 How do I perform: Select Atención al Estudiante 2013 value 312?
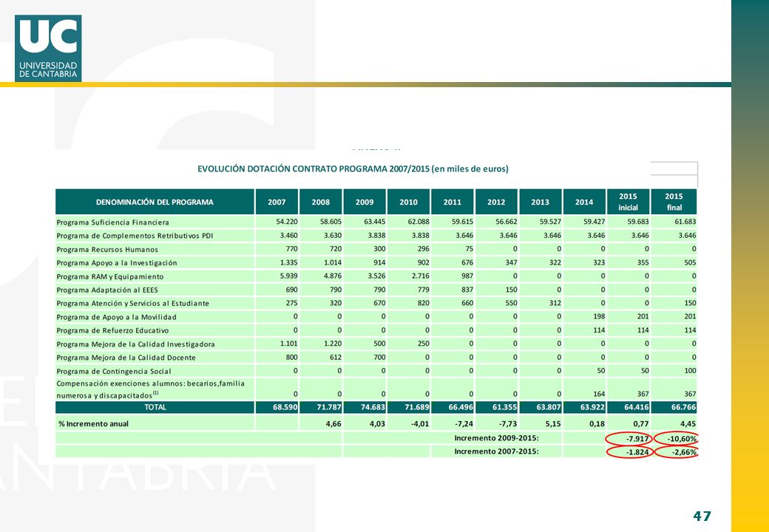[555, 303]
